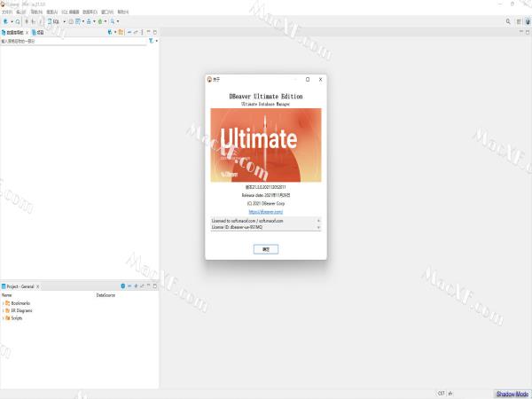Click the New Connection plug icon in main toolbar
Screen dimensions: 532x399
(x=5, y=21)
